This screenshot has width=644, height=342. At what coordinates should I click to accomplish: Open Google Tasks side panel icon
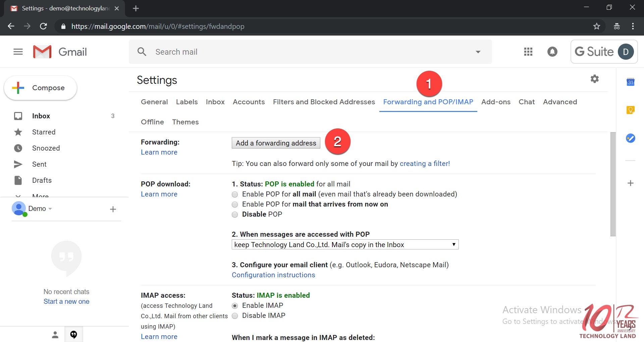coord(631,138)
